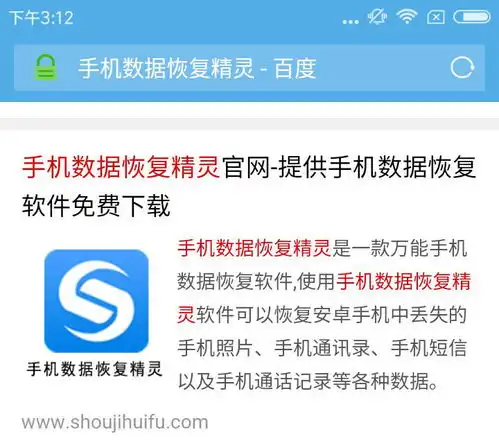Tap the description line 手机照片、手机通讯录、手机短信
This screenshot has width=499, height=441.
(322, 348)
